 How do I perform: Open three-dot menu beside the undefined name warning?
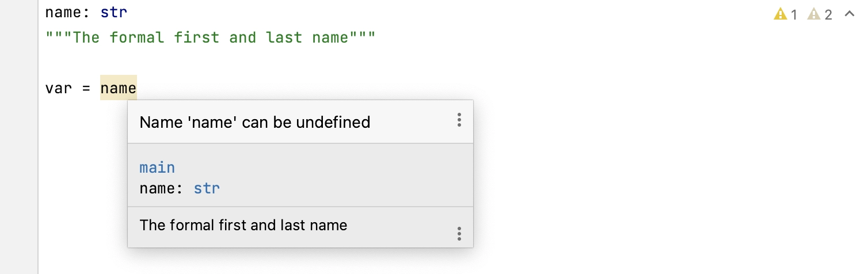[x=459, y=120]
